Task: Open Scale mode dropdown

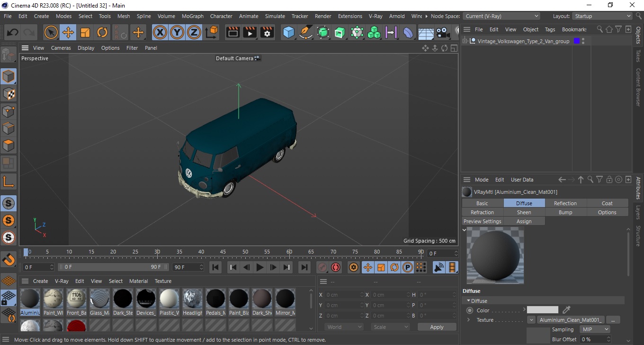Action: (391, 327)
